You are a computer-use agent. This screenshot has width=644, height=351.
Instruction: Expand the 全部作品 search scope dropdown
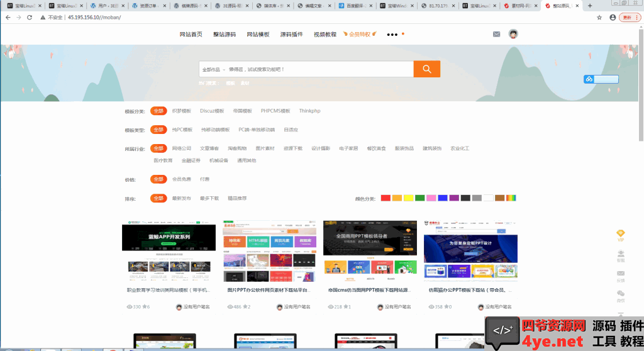(213, 69)
